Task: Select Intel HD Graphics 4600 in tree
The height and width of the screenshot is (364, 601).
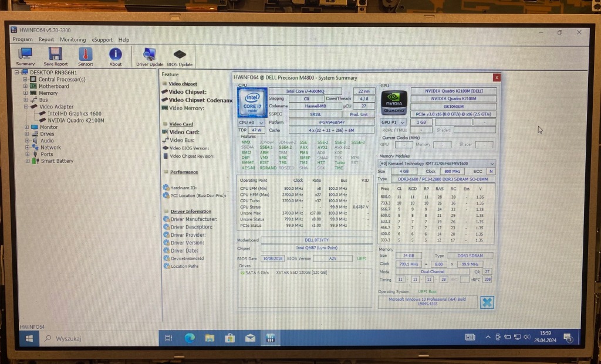Action: point(75,113)
